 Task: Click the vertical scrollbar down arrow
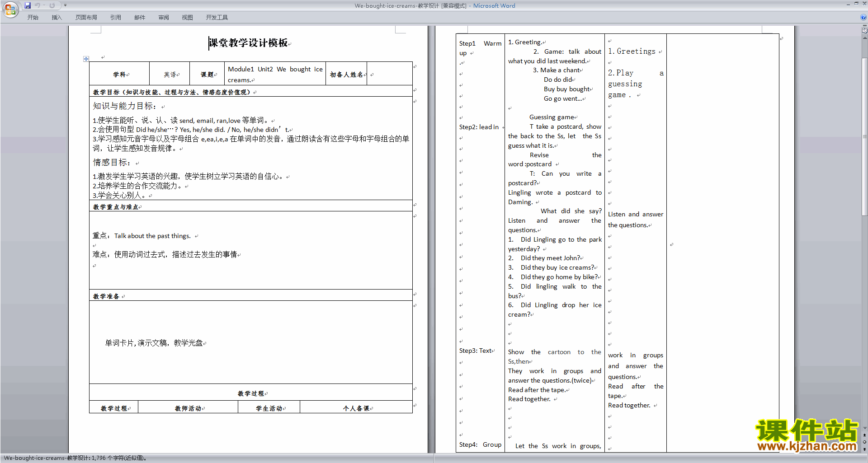865,428
